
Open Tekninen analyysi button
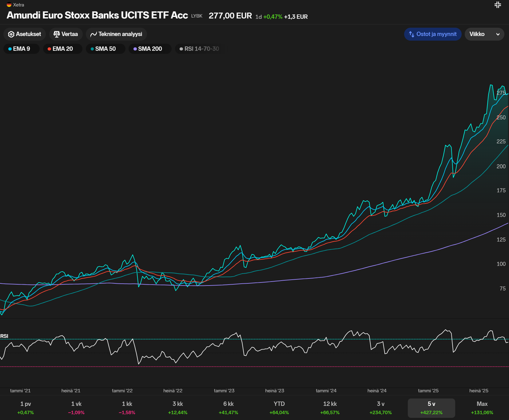point(116,34)
